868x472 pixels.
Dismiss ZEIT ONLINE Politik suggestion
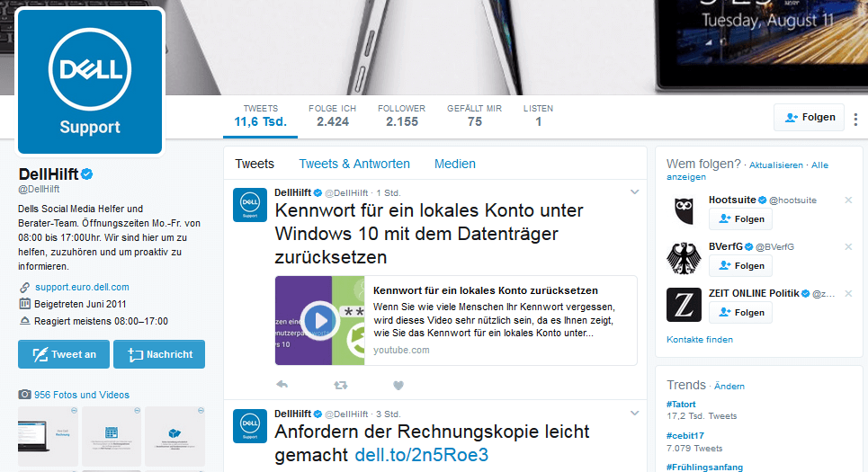848,293
